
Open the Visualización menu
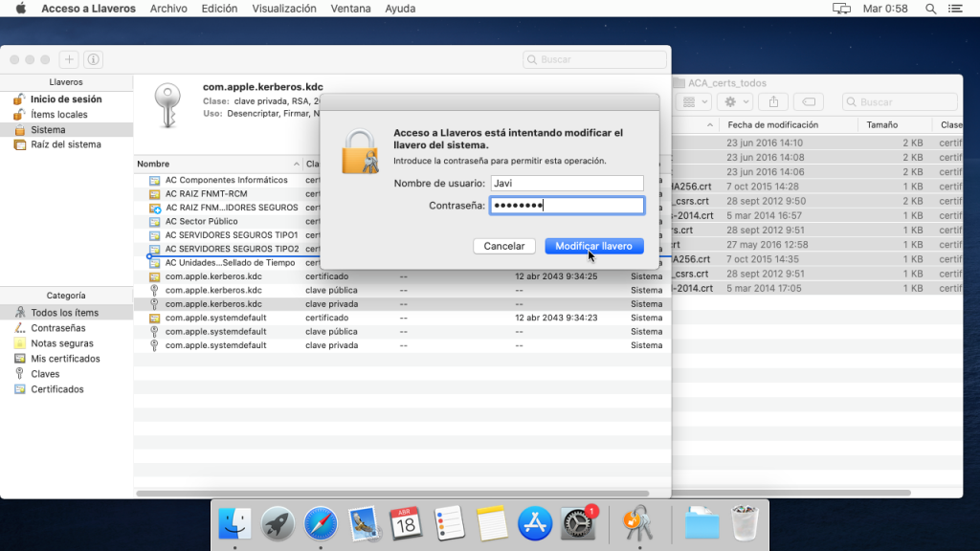pyautogui.click(x=283, y=9)
